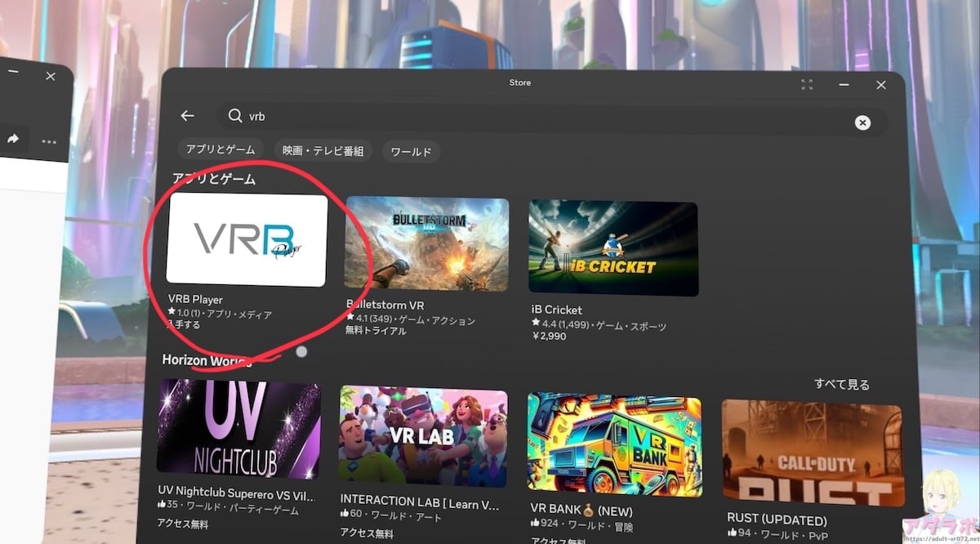Image resolution: width=980 pixels, height=544 pixels.
Task: Click the back arrow in Store
Action: coord(187,116)
